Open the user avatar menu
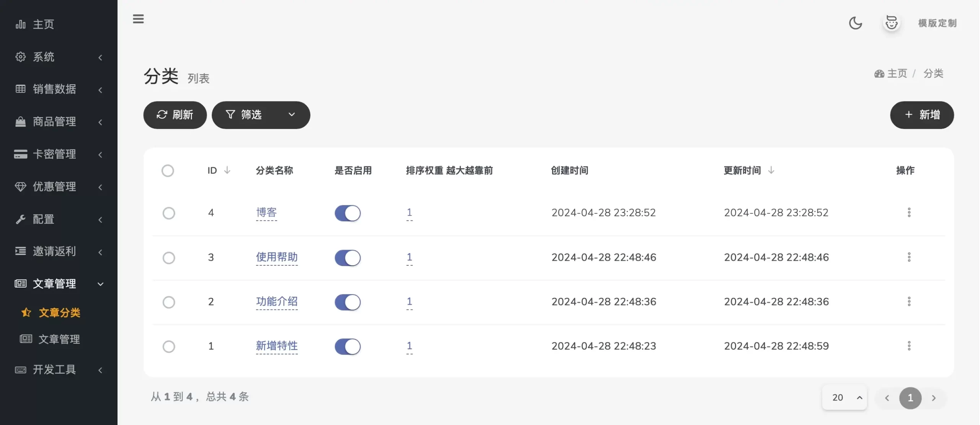 [892, 23]
